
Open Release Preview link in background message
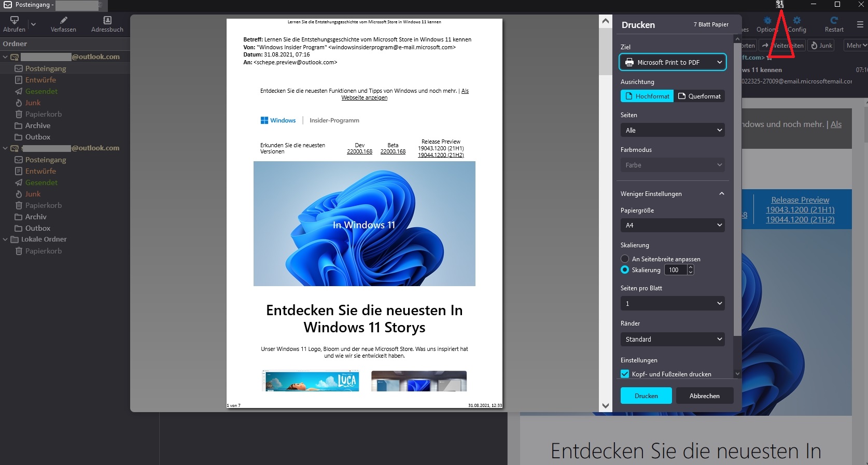click(x=800, y=200)
